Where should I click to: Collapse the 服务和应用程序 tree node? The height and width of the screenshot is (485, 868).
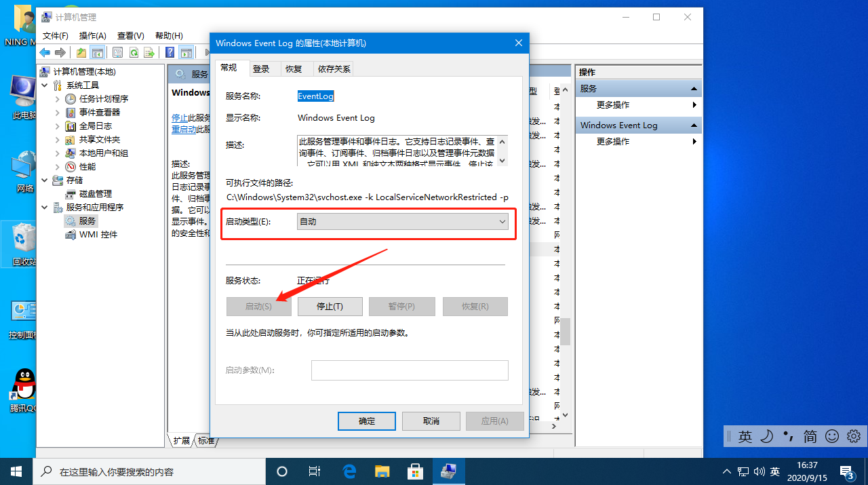click(45, 208)
